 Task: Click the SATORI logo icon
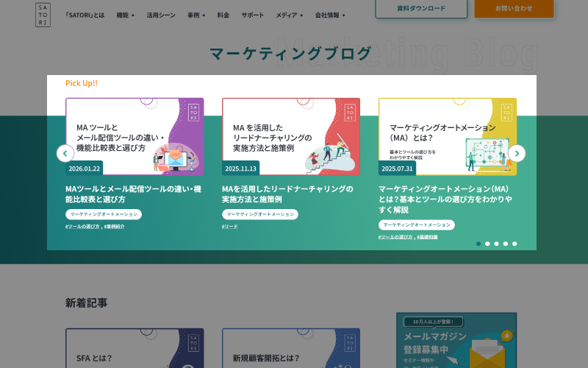(43, 15)
